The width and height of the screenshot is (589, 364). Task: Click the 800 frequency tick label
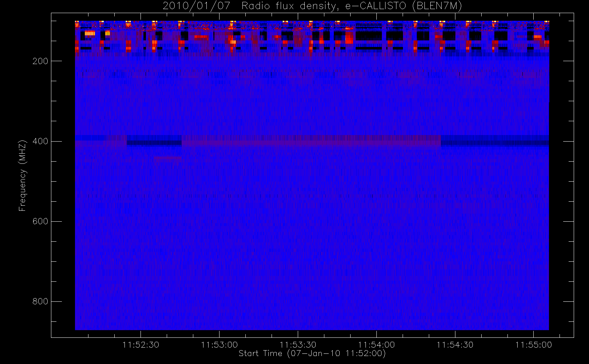pos(40,301)
